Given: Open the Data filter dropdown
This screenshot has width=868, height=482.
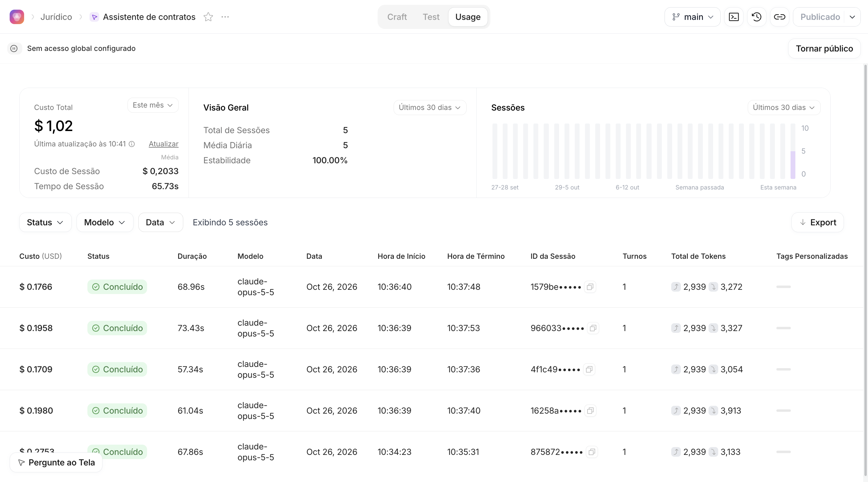Looking at the screenshot, I should click(160, 222).
